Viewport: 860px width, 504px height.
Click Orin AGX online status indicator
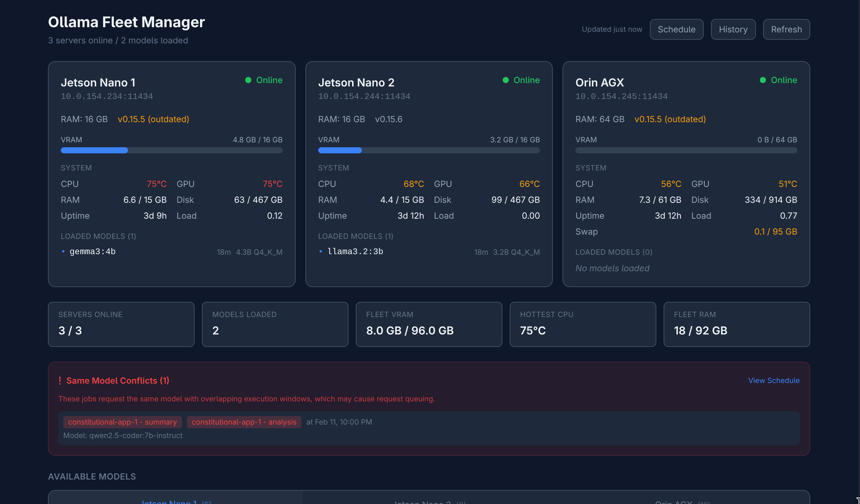[x=763, y=80]
